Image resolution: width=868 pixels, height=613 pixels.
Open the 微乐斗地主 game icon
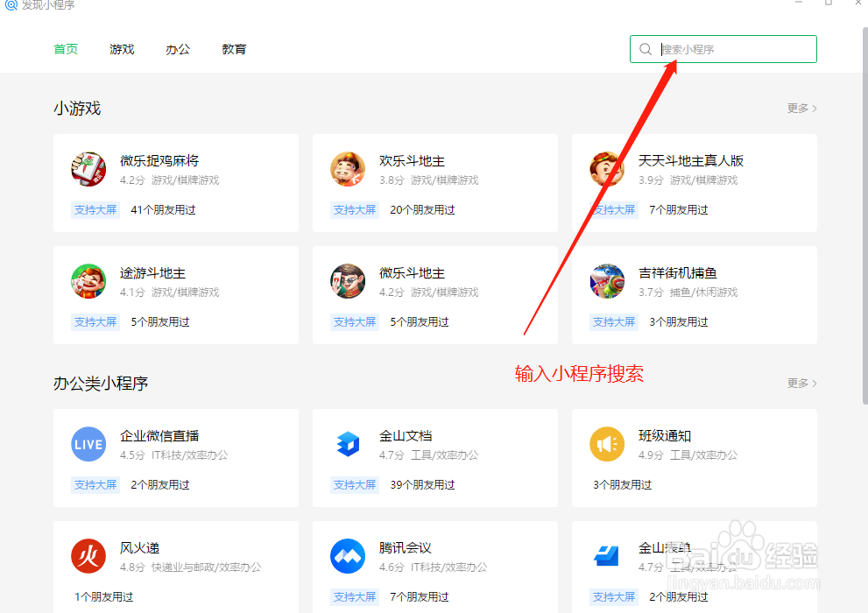(x=348, y=281)
